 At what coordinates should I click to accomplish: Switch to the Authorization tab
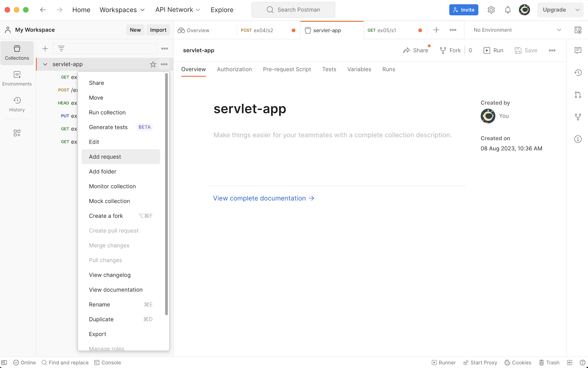234,69
